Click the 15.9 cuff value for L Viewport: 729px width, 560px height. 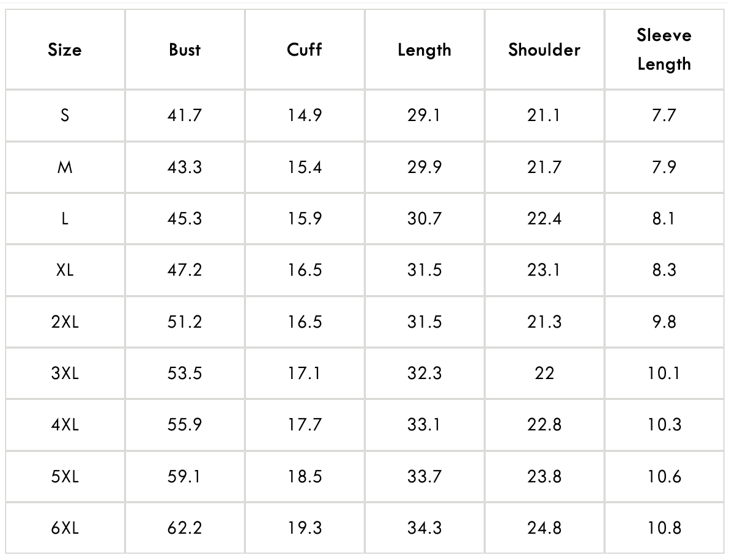[x=305, y=218]
